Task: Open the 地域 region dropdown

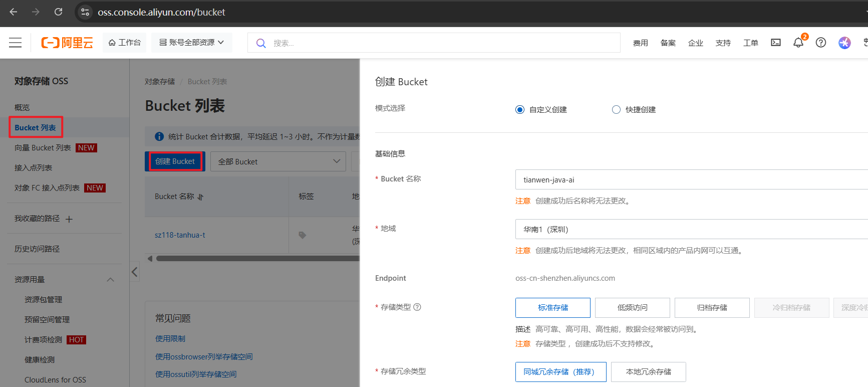Action: [691, 229]
